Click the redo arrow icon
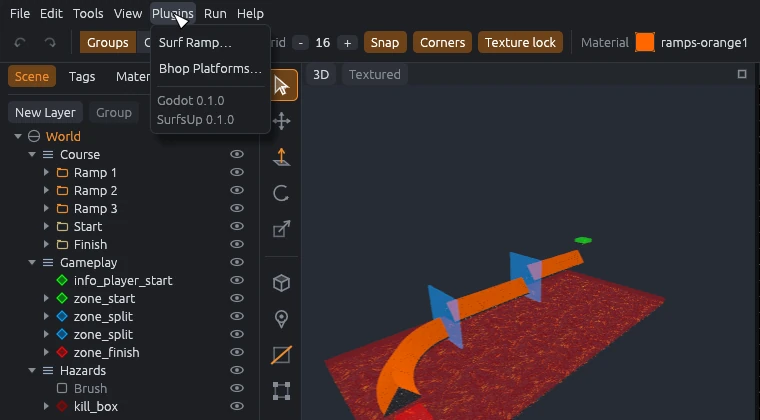 (x=50, y=43)
